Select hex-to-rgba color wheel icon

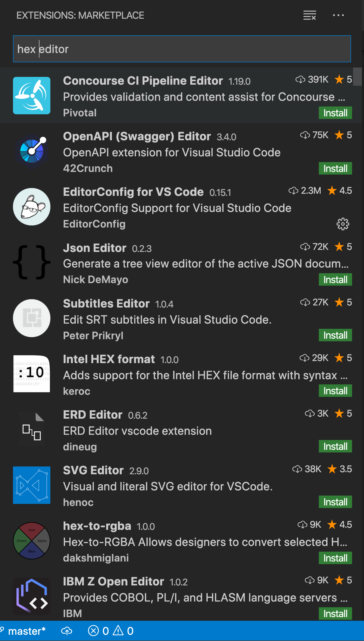point(32,541)
